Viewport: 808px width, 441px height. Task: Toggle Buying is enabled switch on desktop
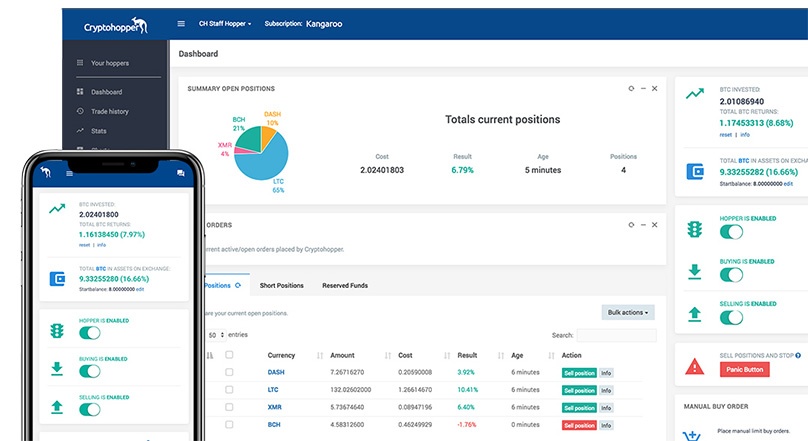click(731, 275)
